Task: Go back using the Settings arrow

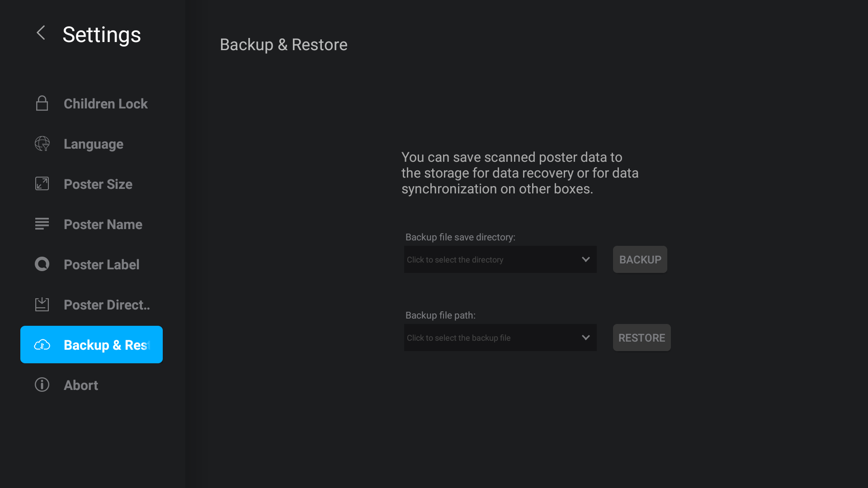Action: pos(41,33)
